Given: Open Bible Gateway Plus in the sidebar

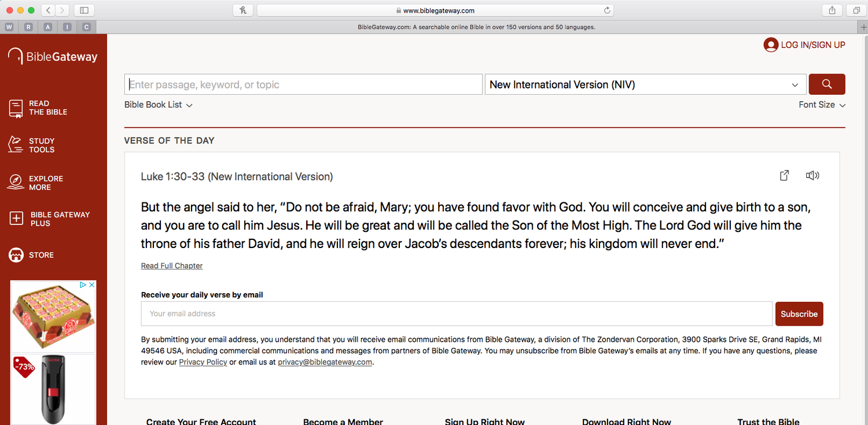Looking at the screenshot, I should click(x=50, y=219).
